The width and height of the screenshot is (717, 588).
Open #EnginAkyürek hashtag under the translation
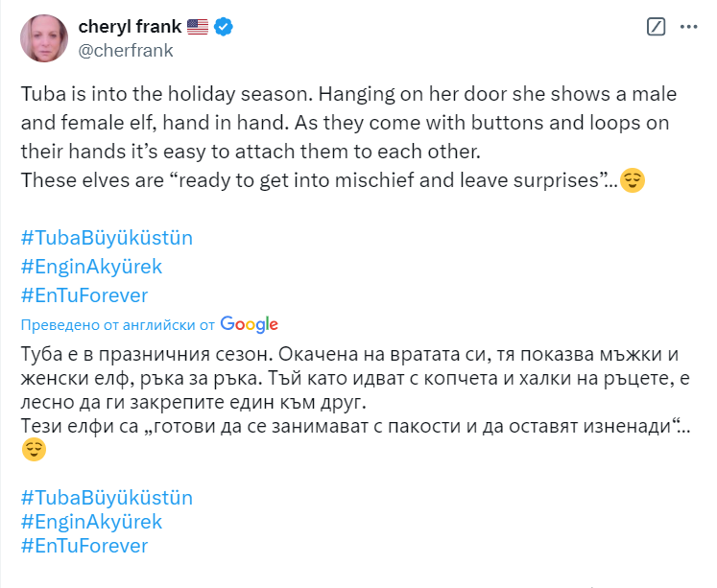coord(90,522)
